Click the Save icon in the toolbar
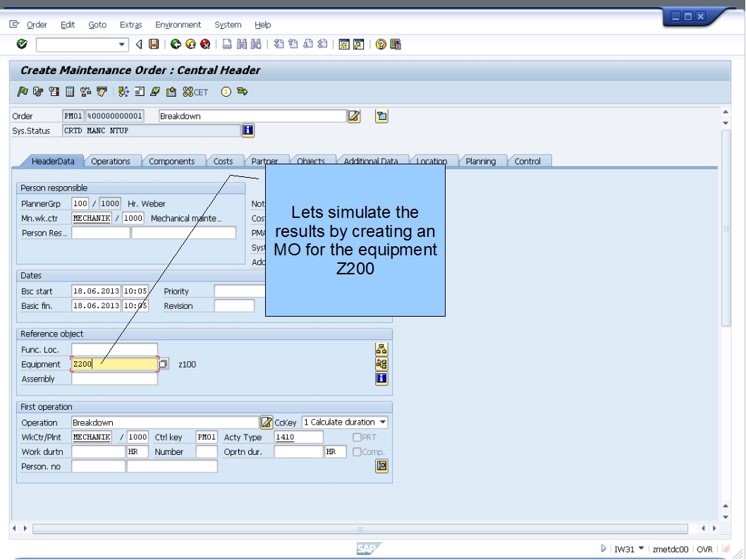Image resolution: width=746 pixels, height=560 pixels. click(x=155, y=44)
